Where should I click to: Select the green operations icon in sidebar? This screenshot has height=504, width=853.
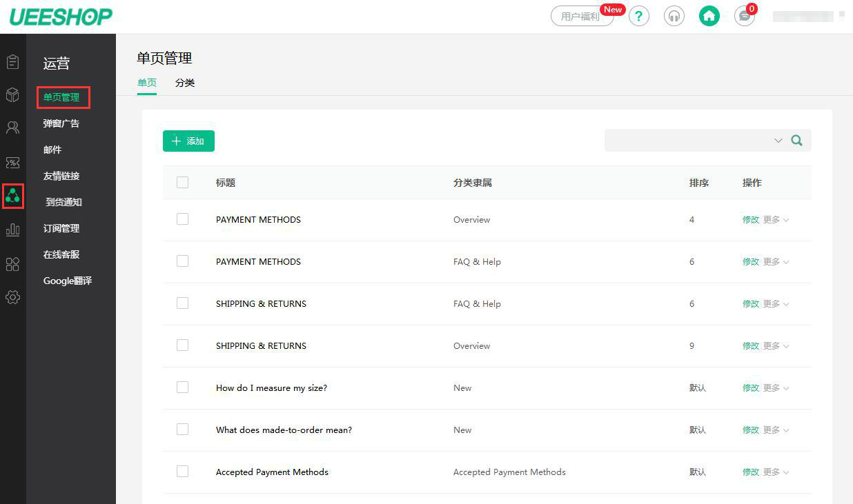point(12,196)
